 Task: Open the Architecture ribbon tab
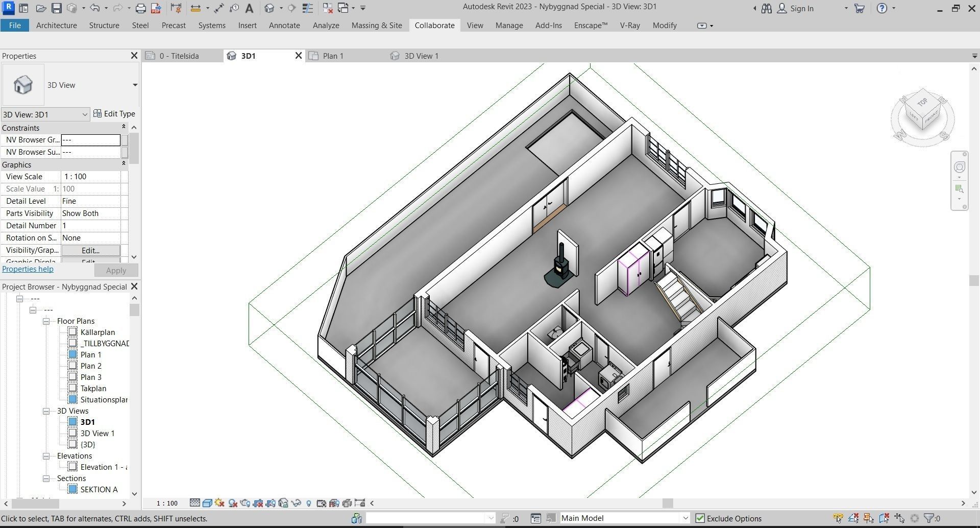point(57,25)
